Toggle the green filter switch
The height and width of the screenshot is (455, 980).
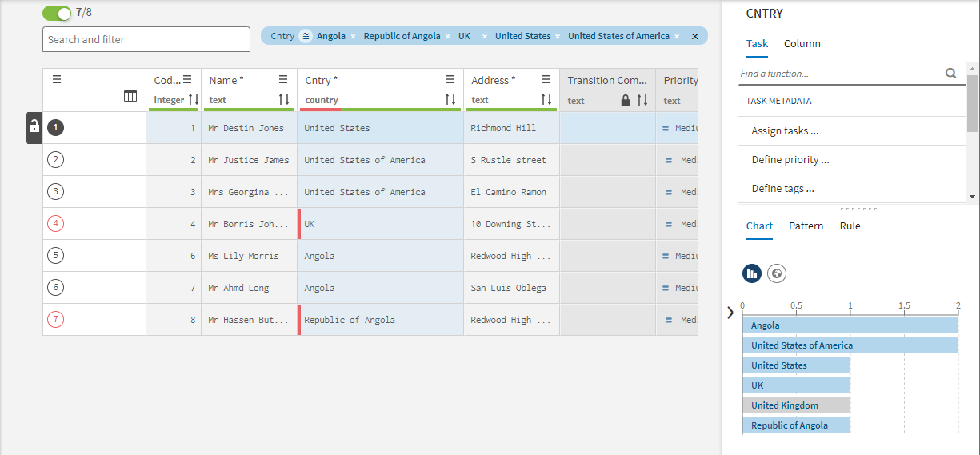click(57, 13)
